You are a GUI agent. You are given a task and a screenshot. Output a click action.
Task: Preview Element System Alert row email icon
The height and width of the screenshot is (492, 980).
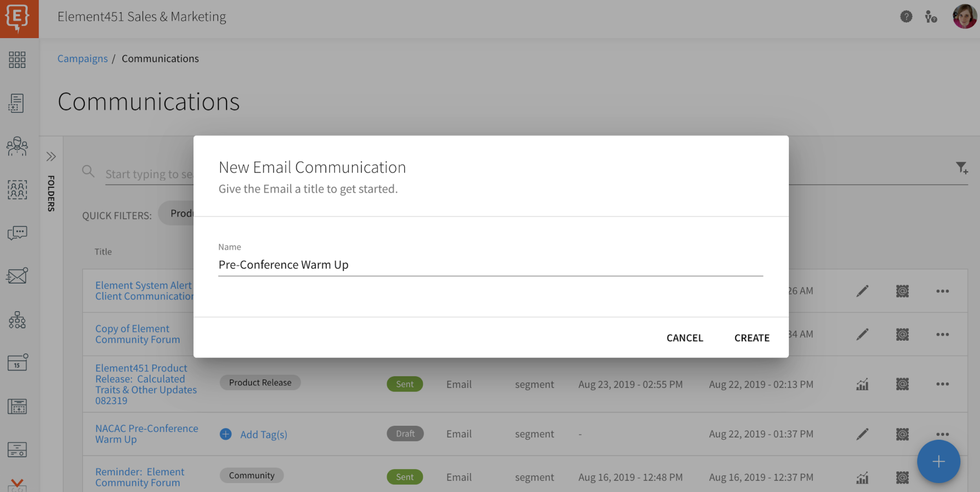902,291
